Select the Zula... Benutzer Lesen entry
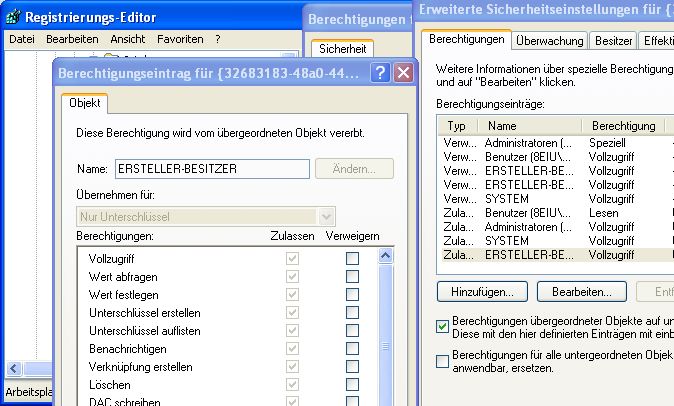674x406 pixels. pyautogui.click(x=557, y=213)
